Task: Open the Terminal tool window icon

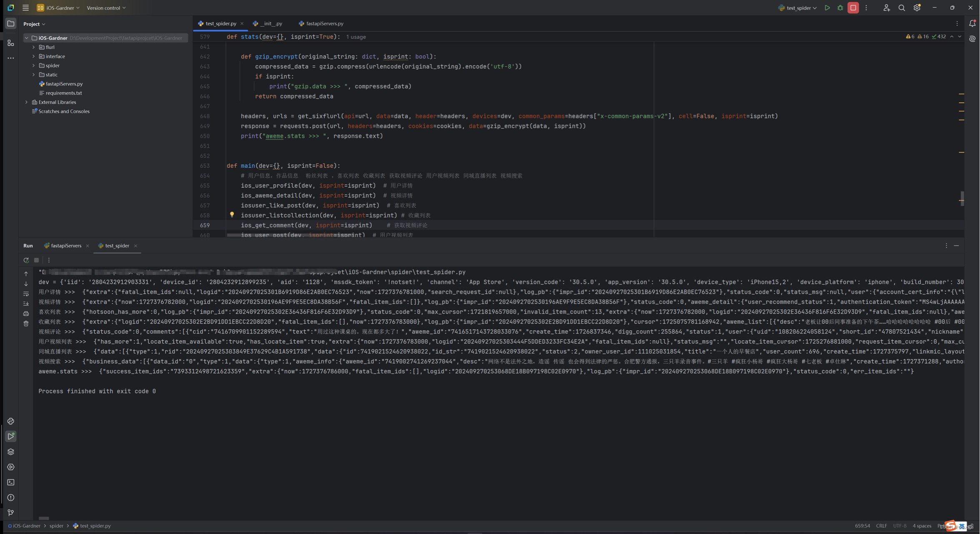Action: pyautogui.click(x=11, y=482)
